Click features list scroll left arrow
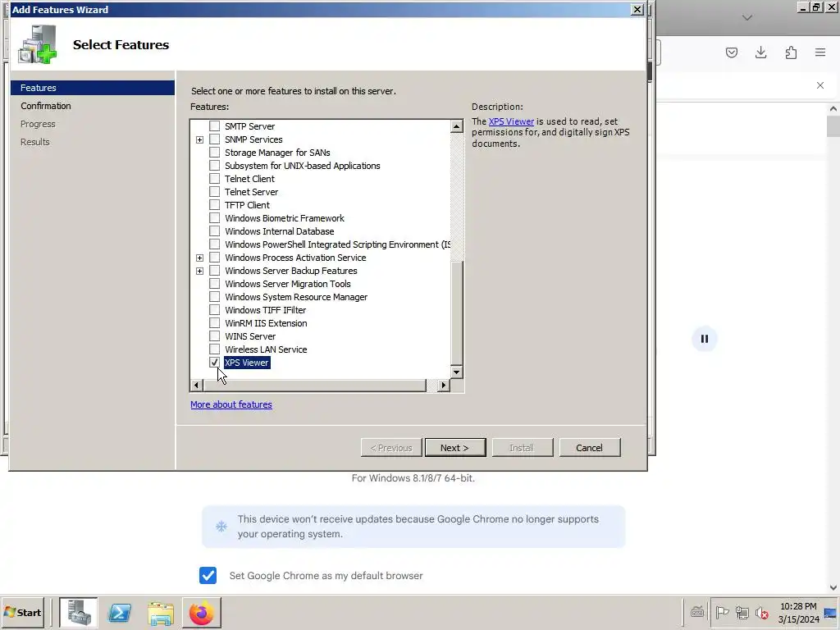This screenshot has height=630, width=840. tap(197, 385)
